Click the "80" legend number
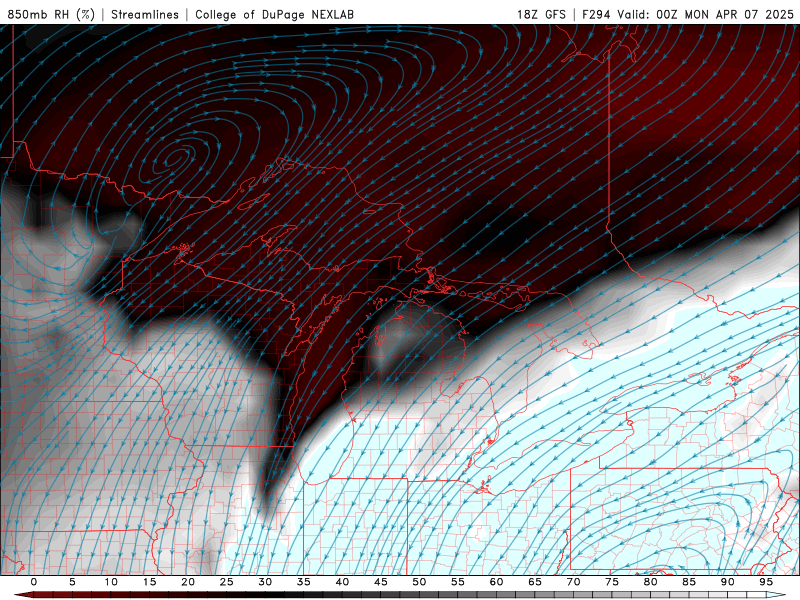The image size is (800, 600). pos(650,582)
